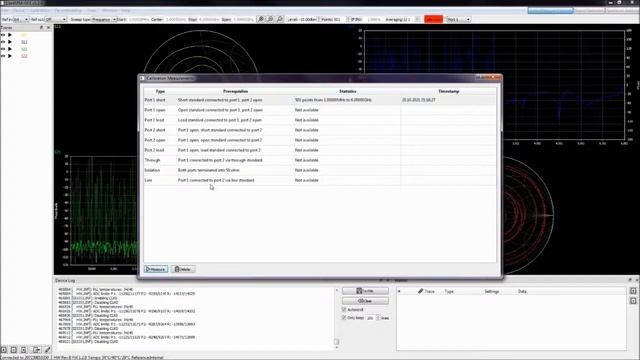
Task: Click the Start frequency field
Action: coord(139,19)
